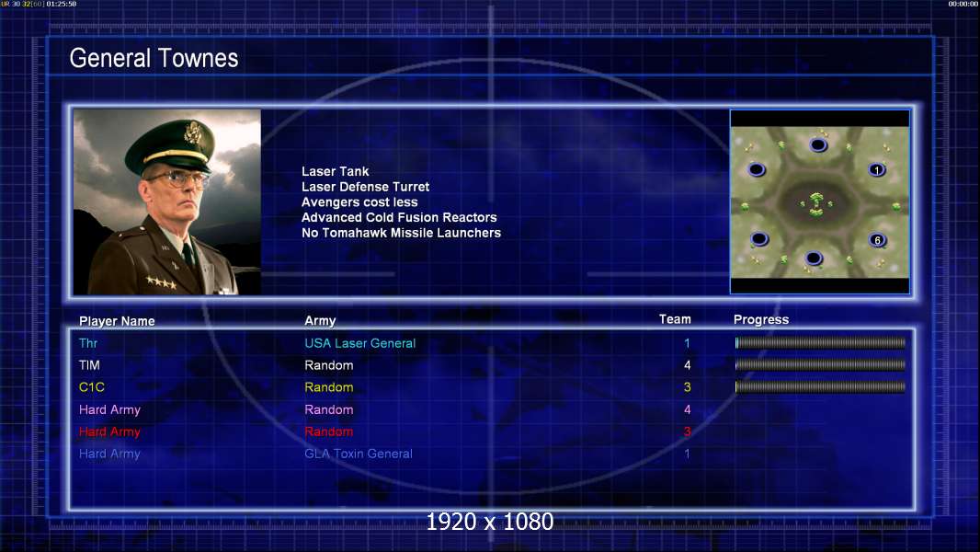Select the empty northern start position on minimap

click(x=818, y=145)
